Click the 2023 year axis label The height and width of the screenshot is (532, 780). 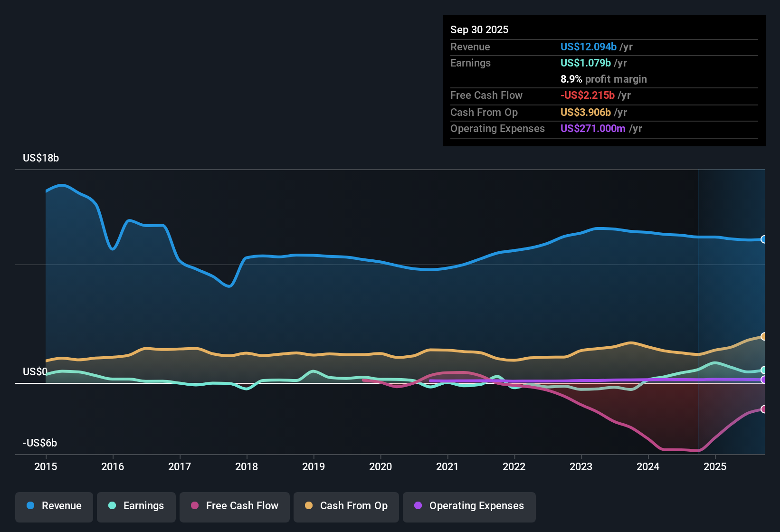pos(581,467)
